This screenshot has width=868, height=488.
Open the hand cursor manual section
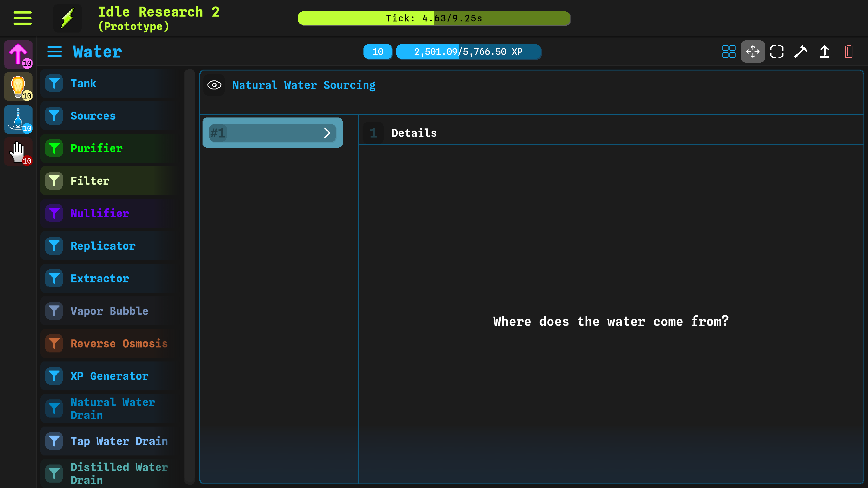tap(18, 152)
